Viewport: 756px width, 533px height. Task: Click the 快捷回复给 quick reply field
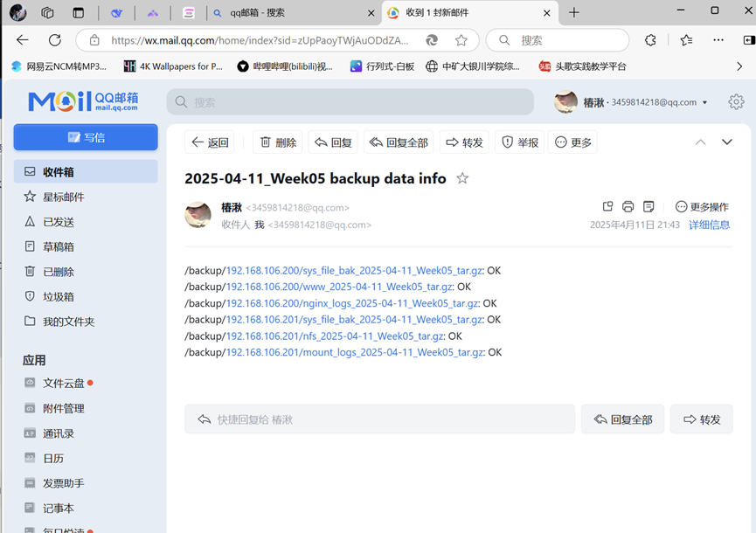380,419
